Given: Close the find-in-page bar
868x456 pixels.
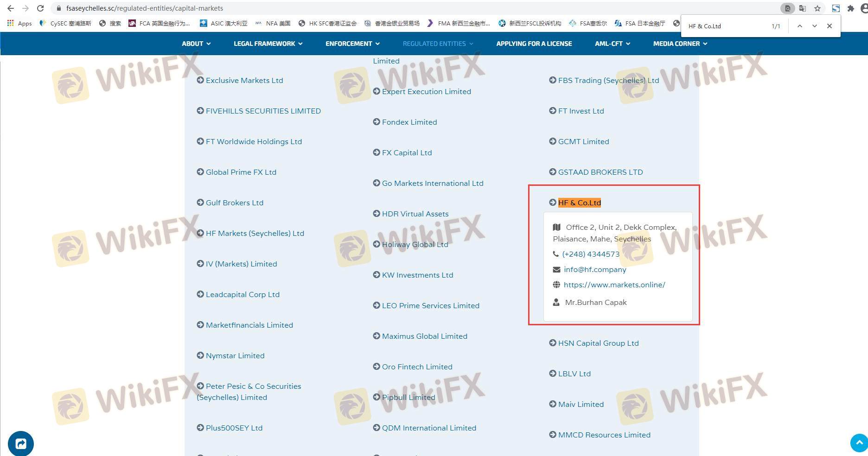Looking at the screenshot, I should point(830,26).
